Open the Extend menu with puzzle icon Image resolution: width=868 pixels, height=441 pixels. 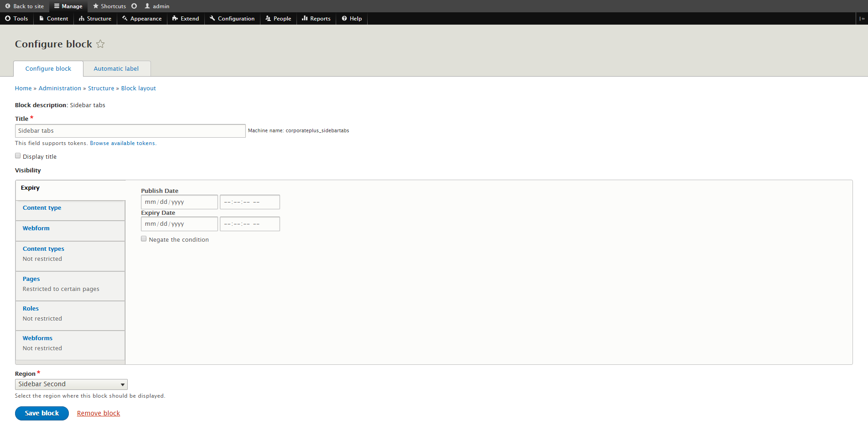[x=186, y=19]
